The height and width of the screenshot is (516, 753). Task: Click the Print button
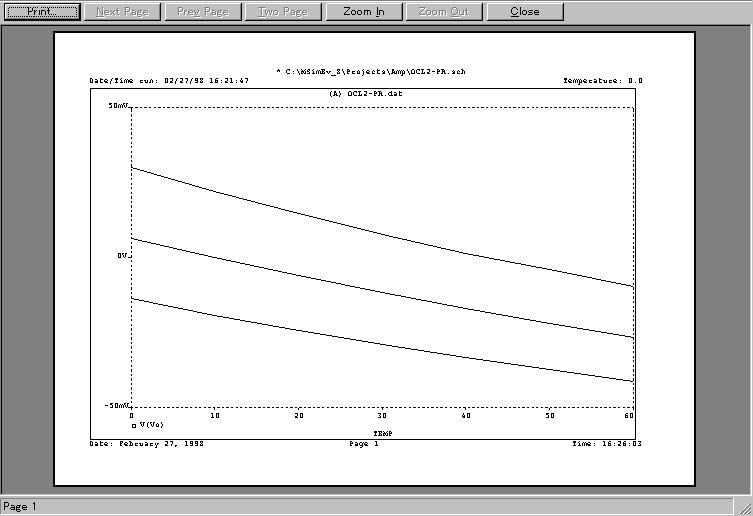click(x=42, y=12)
